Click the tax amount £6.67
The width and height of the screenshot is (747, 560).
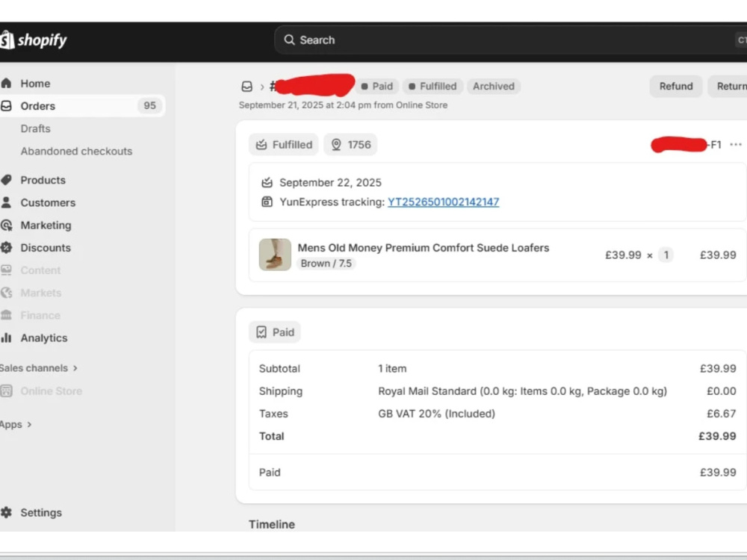click(x=722, y=414)
